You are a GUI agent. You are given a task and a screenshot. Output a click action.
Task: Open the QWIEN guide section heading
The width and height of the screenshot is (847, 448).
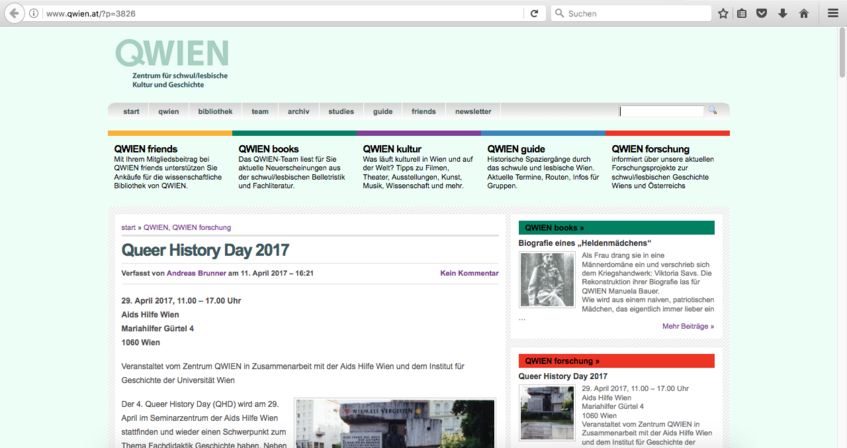point(516,149)
